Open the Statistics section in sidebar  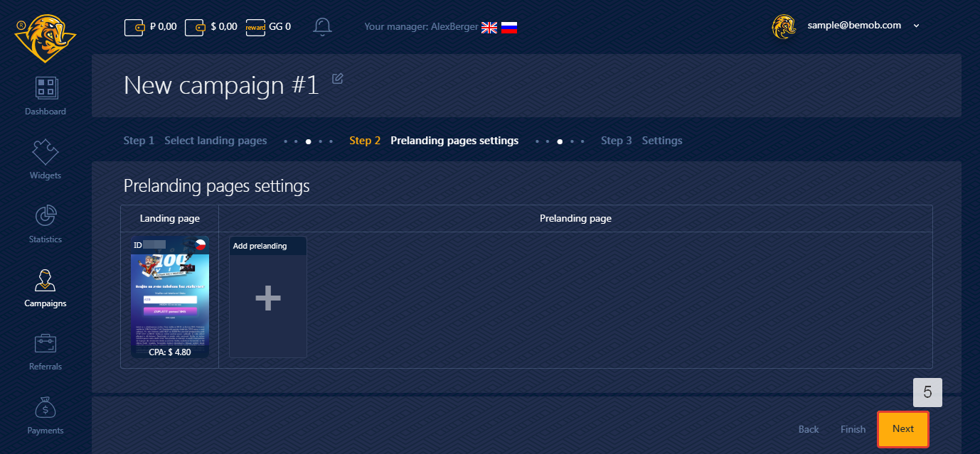45,222
